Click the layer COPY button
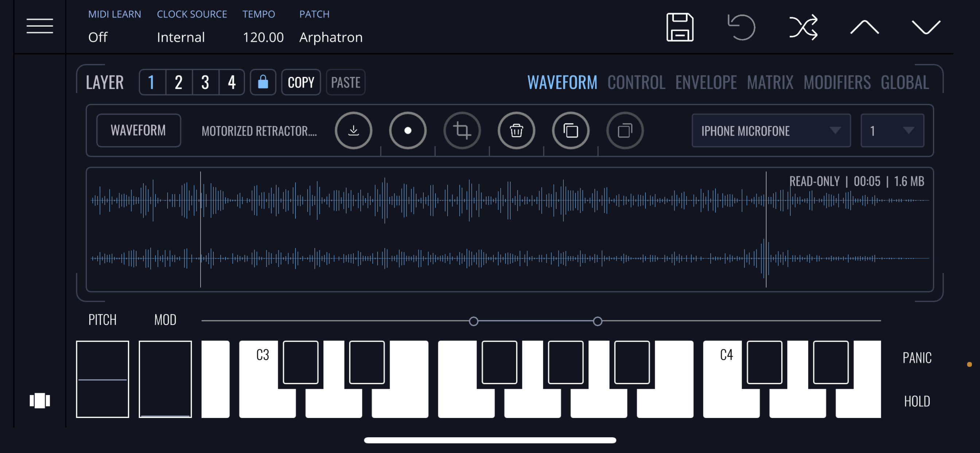Viewport: 980px width, 453px height. pyautogui.click(x=301, y=82)
